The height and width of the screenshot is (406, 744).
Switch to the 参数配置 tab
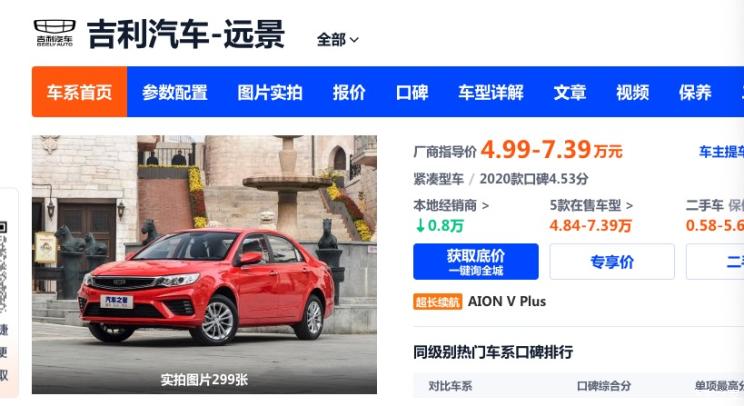coord(175,92)
